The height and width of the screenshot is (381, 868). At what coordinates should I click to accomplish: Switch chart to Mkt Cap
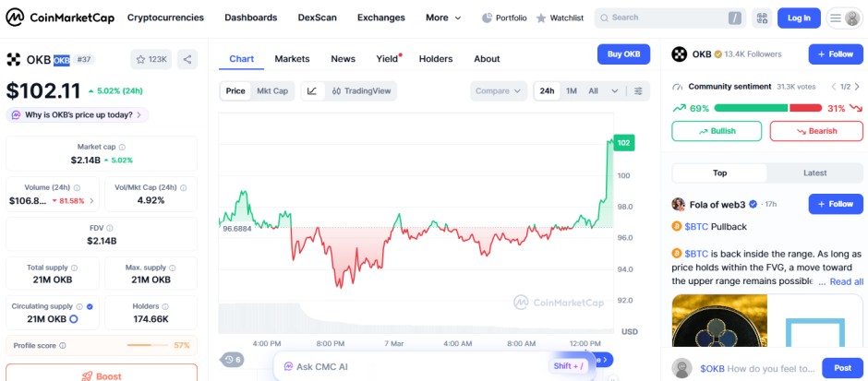click(272, 90)
